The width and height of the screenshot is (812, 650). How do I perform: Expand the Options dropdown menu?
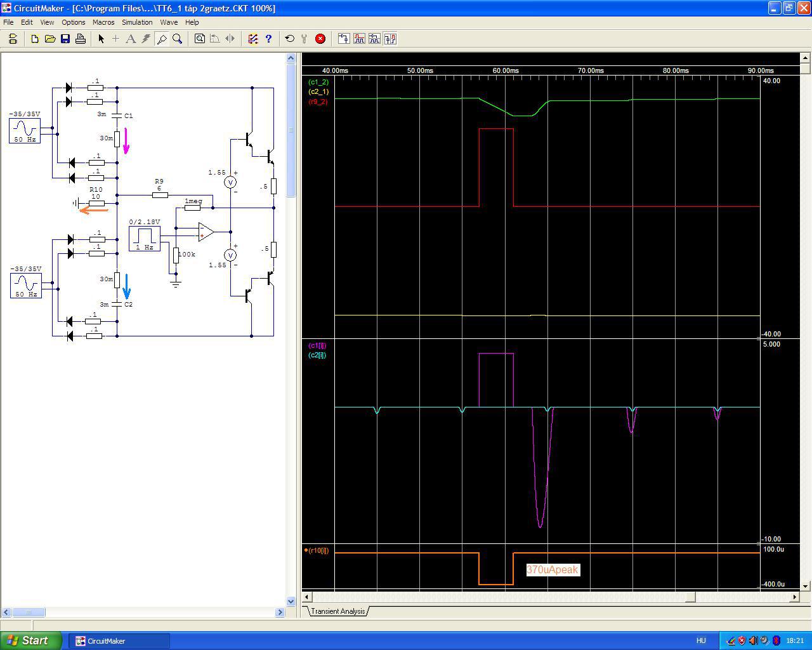[74, 22]
